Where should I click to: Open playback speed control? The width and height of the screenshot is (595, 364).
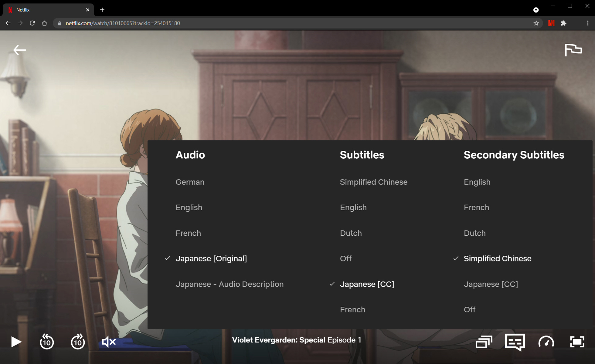pos(546,342)
